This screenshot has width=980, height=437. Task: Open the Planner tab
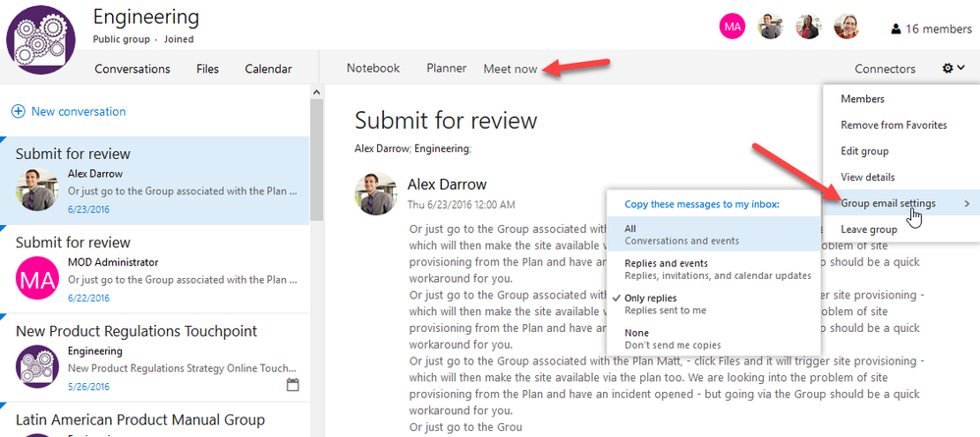446,68
